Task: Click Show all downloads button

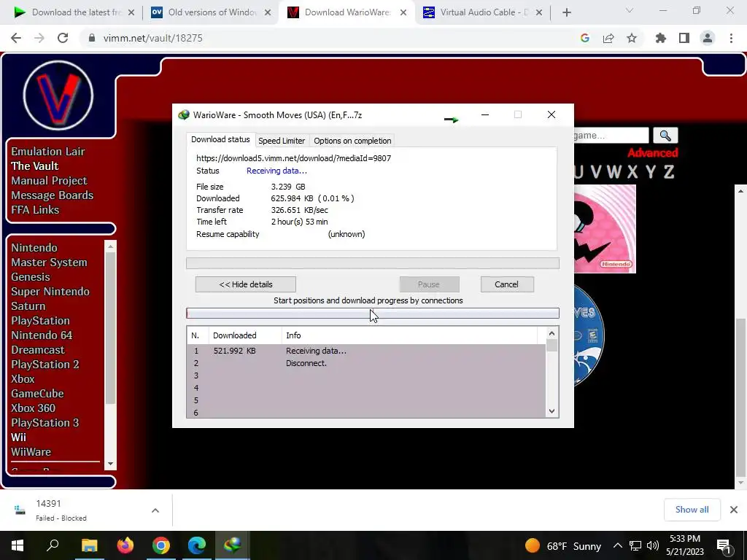Action: pyautogui.click(x=692, y=510)
